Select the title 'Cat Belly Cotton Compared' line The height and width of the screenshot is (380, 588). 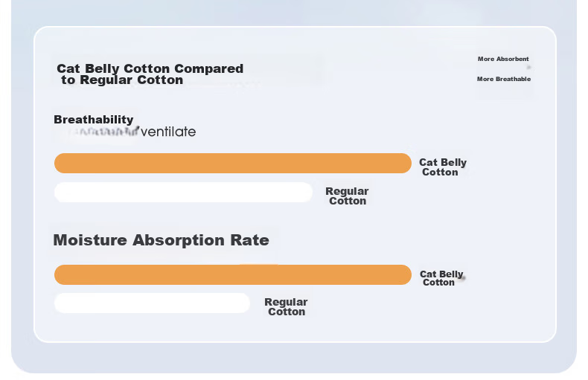tap(150, 68)
